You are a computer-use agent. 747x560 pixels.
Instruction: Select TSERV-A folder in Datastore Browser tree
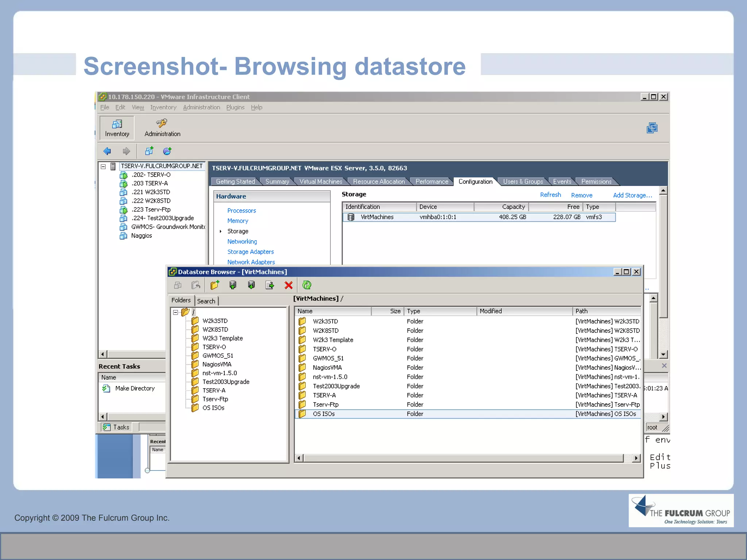pos(214,390)
